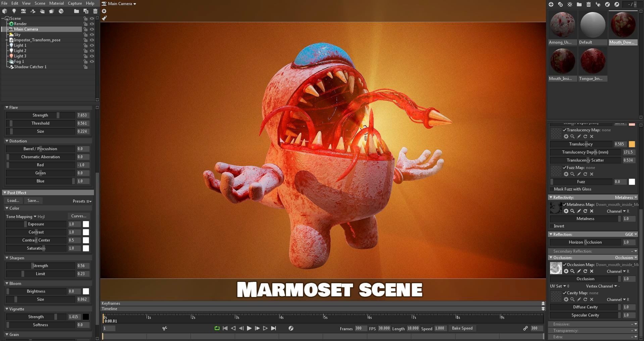Uncheck the Translucency Map checkbox
The width and height of the screenshot is (644, 341).
click(564, 130)
